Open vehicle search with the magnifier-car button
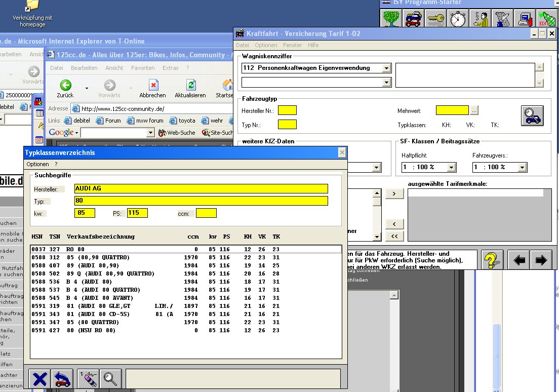This screenshot has height=392, width=559. 532,115
